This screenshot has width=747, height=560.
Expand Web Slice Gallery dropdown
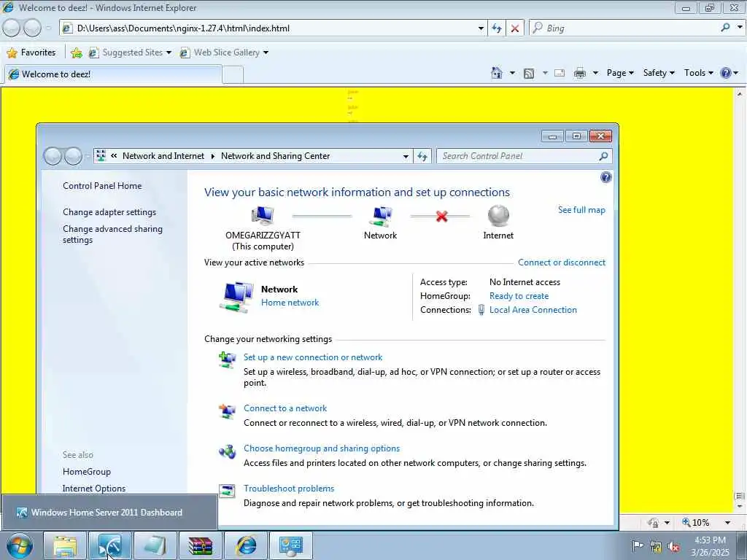266,52
